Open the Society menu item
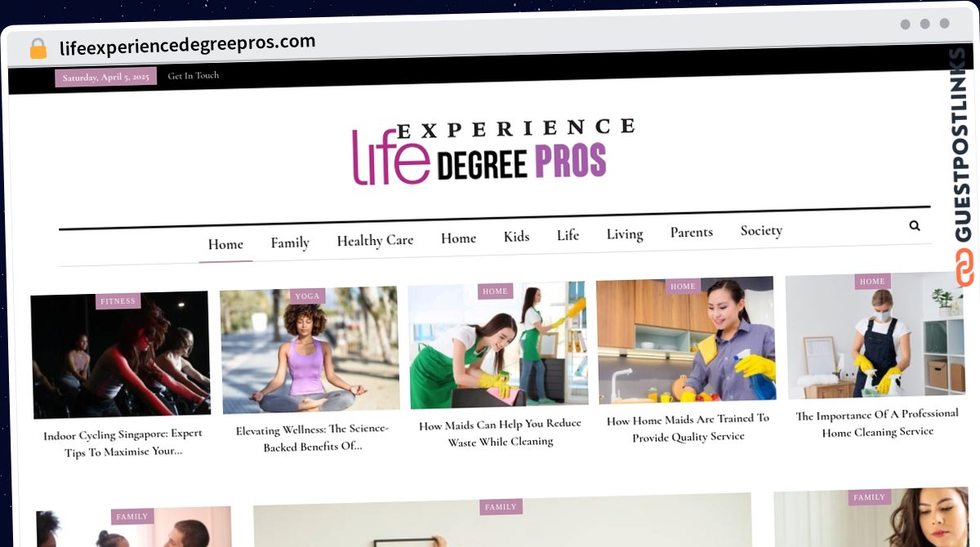The width and height of the screenshot is (980, 547). click(x=761, y=231)
